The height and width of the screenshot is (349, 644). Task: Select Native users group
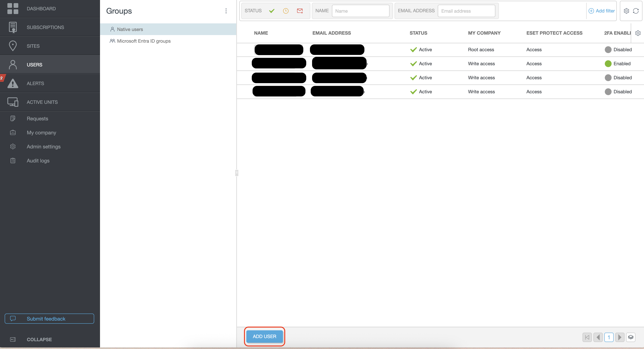(168, 29)
